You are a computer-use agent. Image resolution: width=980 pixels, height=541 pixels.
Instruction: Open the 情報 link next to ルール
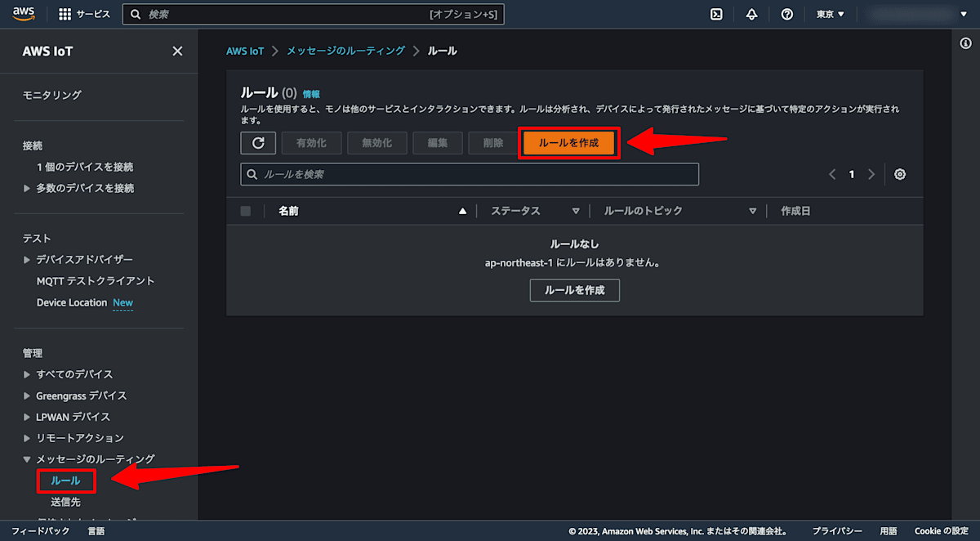coord(311,94)
